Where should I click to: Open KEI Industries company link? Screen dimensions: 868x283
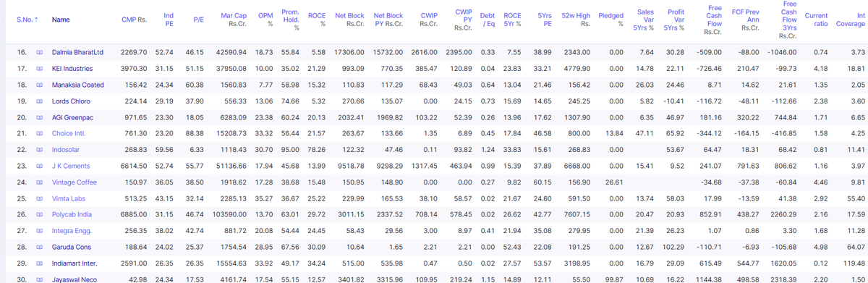72,68
